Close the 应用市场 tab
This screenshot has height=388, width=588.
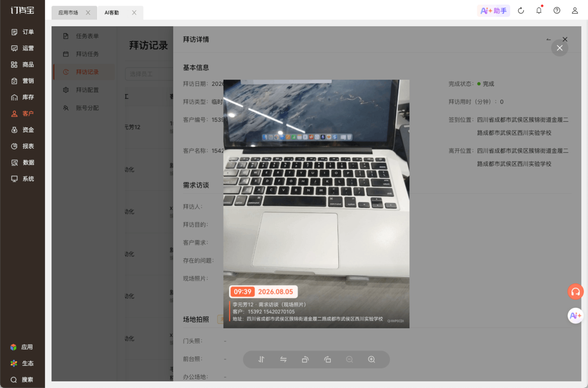click(x=88, y=13)
